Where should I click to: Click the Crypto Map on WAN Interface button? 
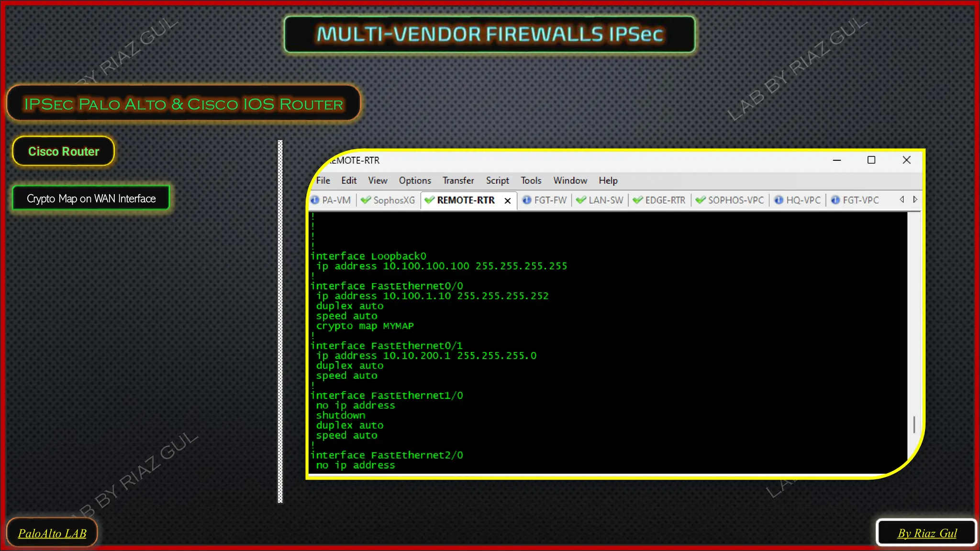pos(91,198)
